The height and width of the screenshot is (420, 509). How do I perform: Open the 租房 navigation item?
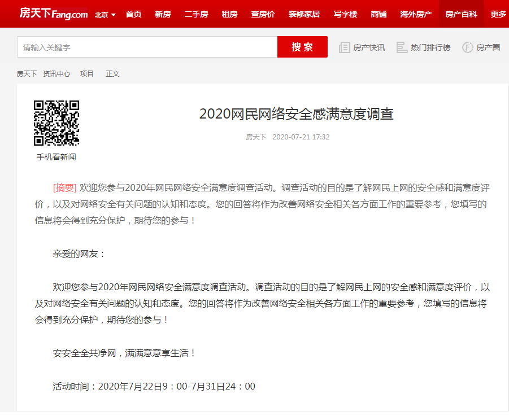point(229,14)
